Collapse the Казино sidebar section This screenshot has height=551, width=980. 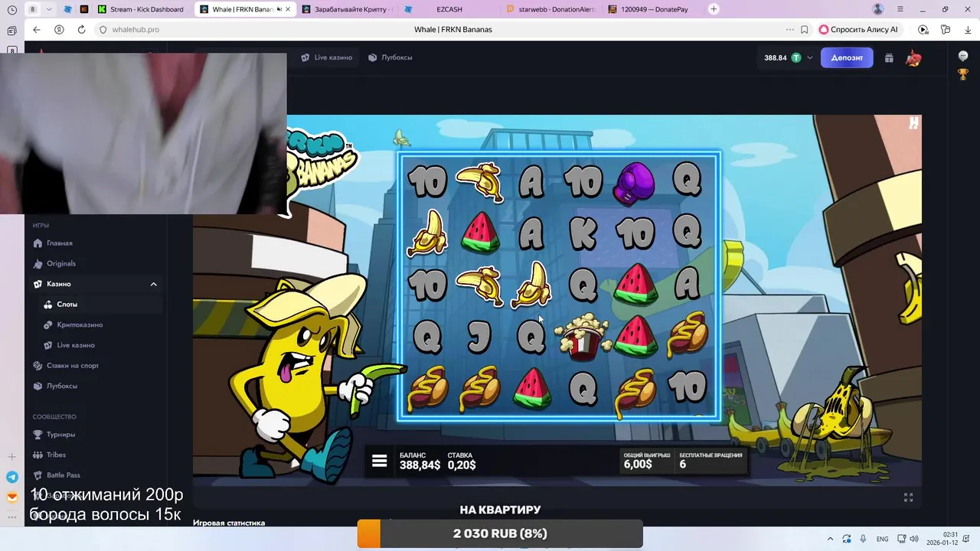(153, 284)
